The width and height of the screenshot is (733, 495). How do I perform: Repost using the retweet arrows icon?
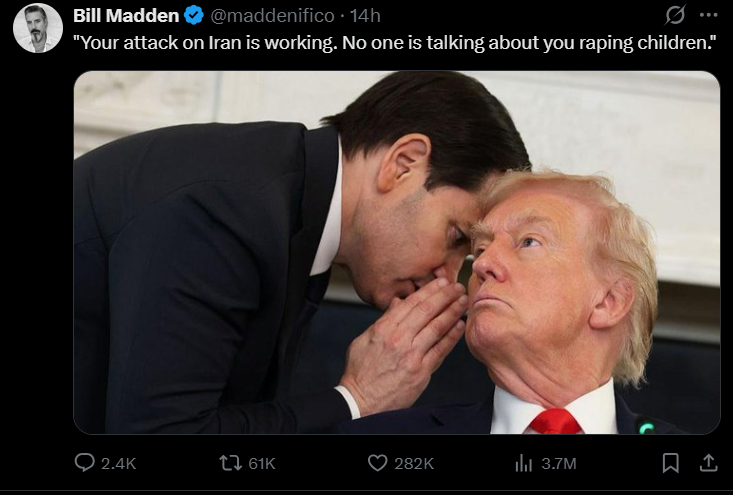pyautogui.click(x=230, y=463)
